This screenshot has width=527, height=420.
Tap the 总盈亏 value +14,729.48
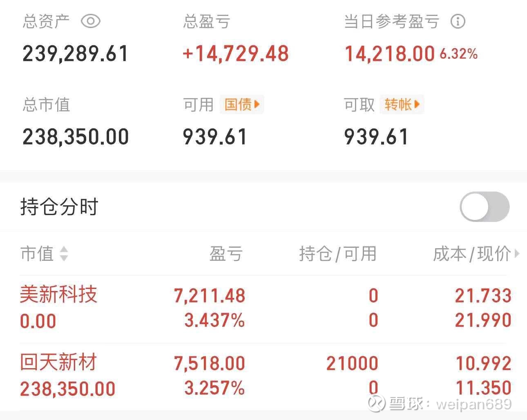(x=236, y=54)
